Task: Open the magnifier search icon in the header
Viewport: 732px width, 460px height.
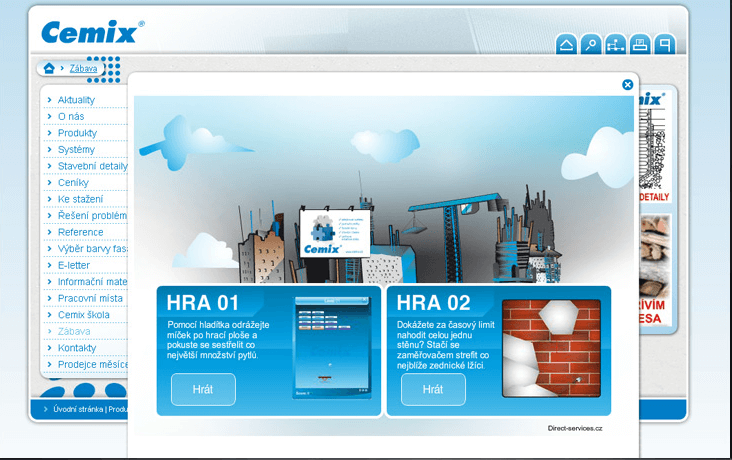Action: pos(591,45)
